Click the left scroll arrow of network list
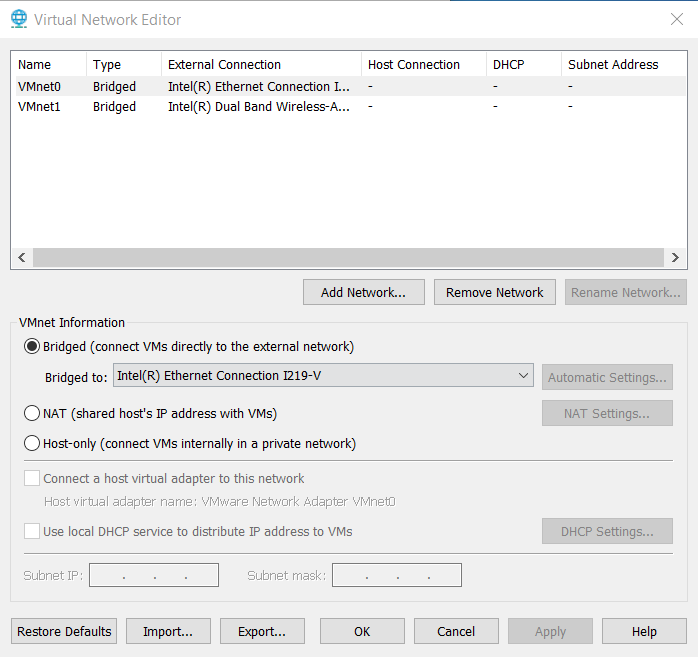The image size is (698, 657). pyautogui.click(x=22, y=257)
